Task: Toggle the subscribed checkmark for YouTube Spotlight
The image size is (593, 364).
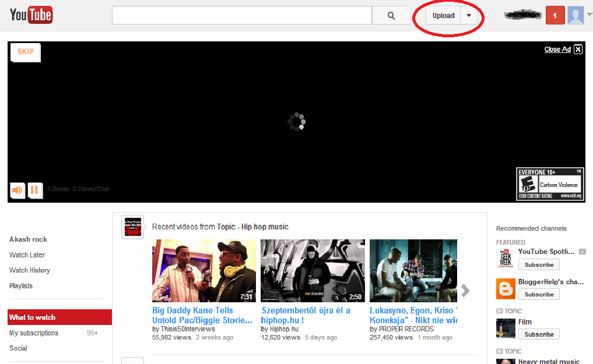Action: coord(581,251)
